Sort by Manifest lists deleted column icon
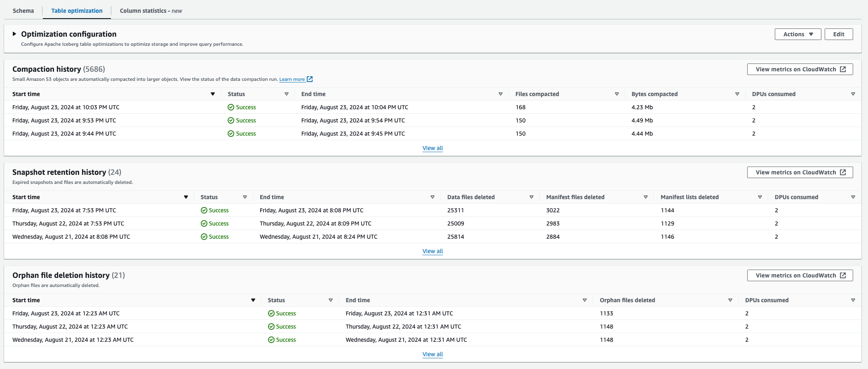The image size is (868, 369). point(760,197)
